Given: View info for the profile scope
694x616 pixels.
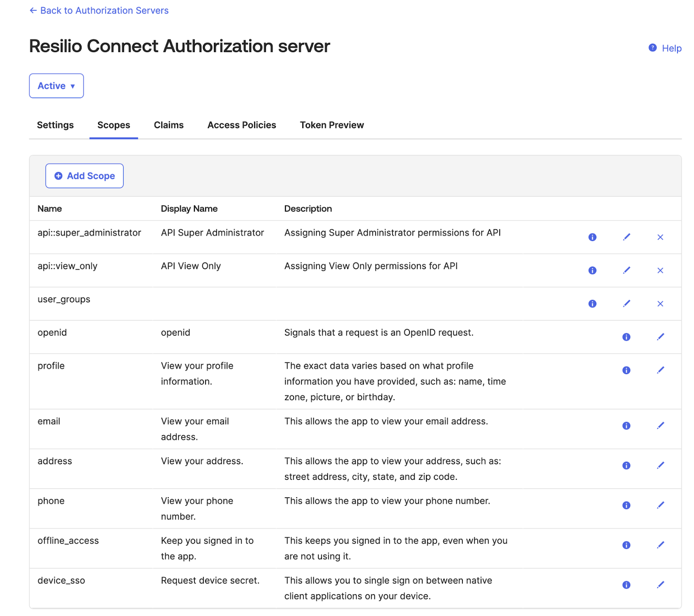Looking at the screenshot, I should click(626, 370).
